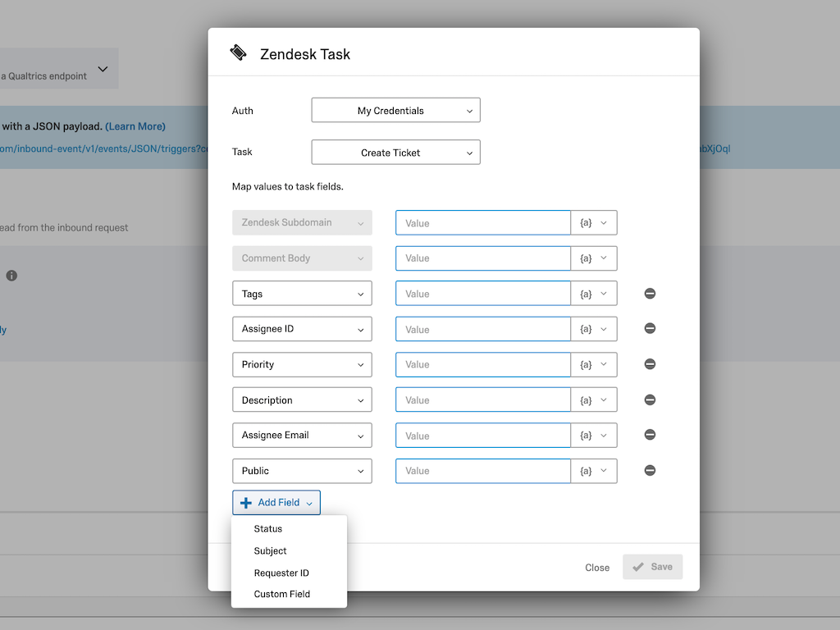Open piped text menu for Assignee Email value

pos(594,436)
